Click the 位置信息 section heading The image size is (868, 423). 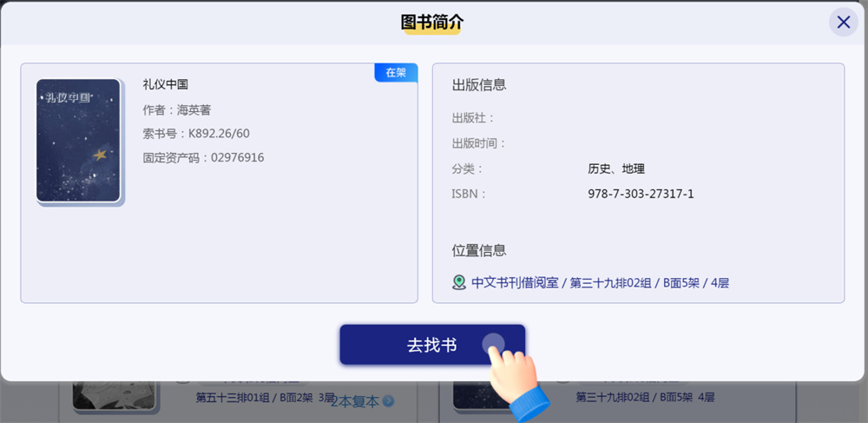[479, 250]
